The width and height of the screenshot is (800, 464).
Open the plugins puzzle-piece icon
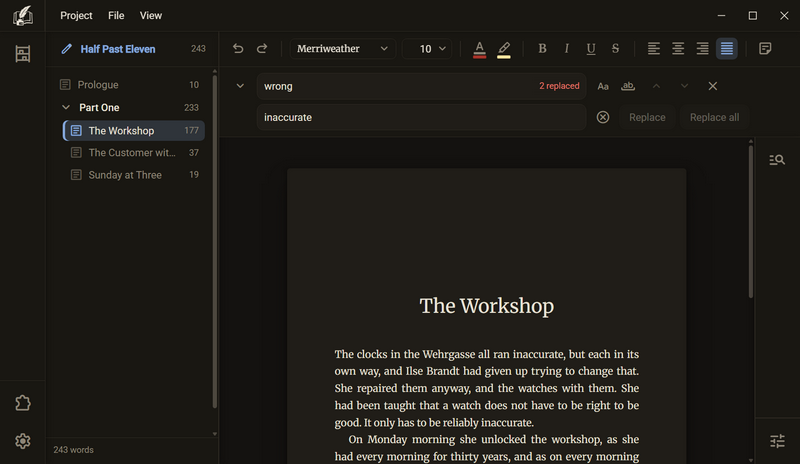[x=22, y=403]
